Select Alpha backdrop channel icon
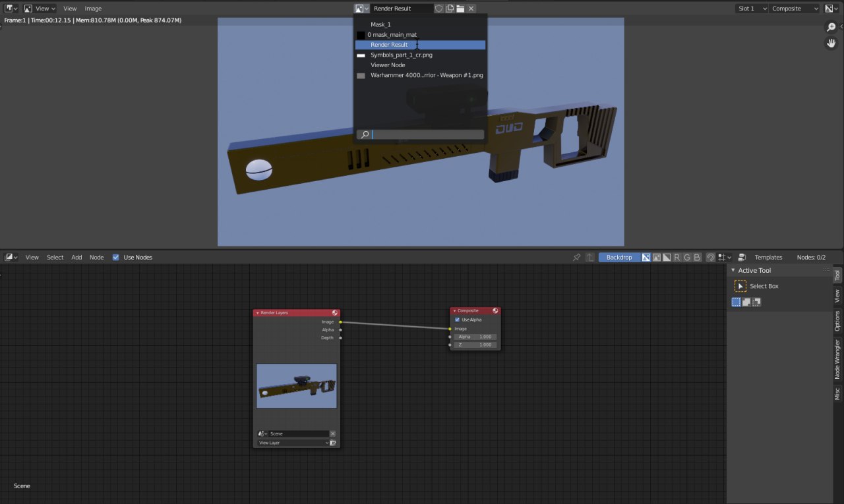This screenshot has width=844, height=504. tap(667, 258)
